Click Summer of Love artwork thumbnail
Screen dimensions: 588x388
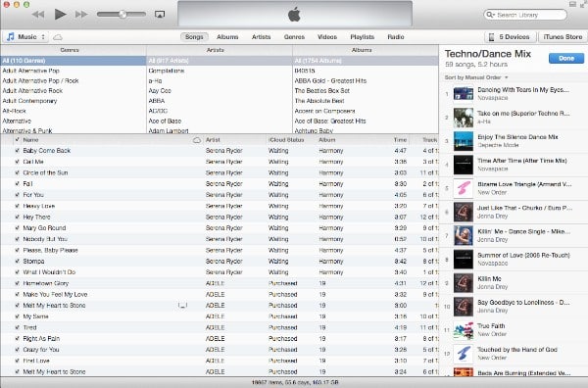click(x=464, y=259)
